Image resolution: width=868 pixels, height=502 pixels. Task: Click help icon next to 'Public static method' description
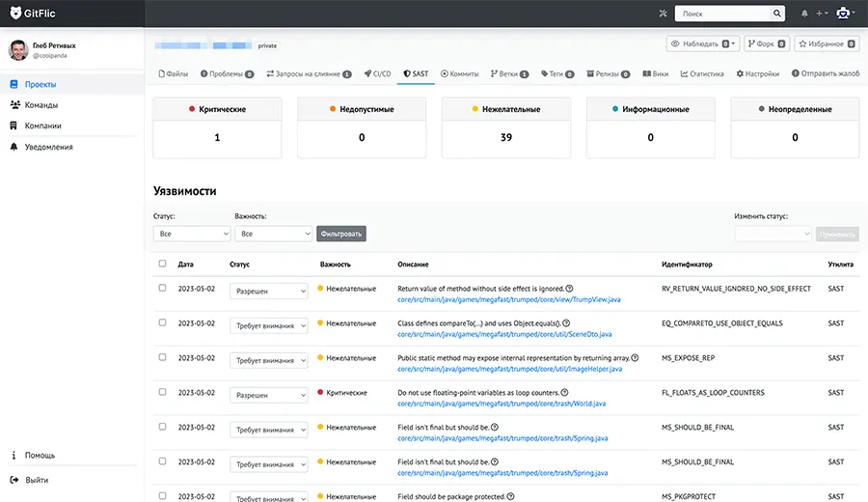pos(635,358)
